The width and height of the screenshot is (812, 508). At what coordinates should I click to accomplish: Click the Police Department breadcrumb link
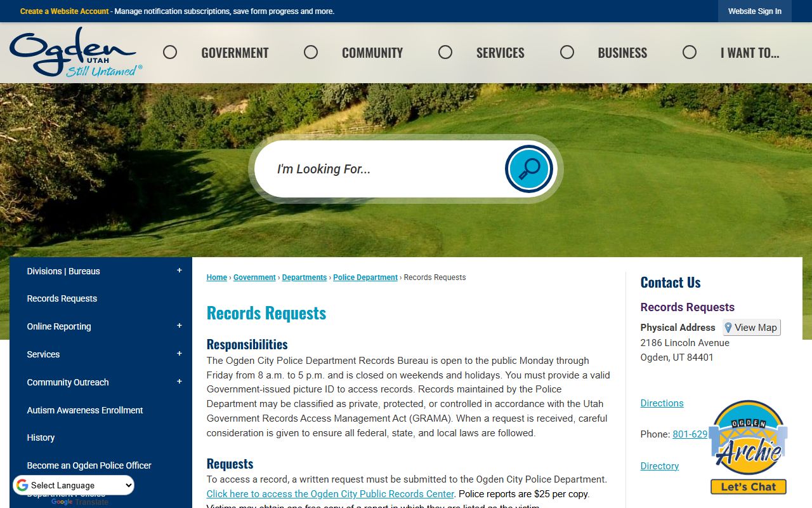[x=365, y=277]
